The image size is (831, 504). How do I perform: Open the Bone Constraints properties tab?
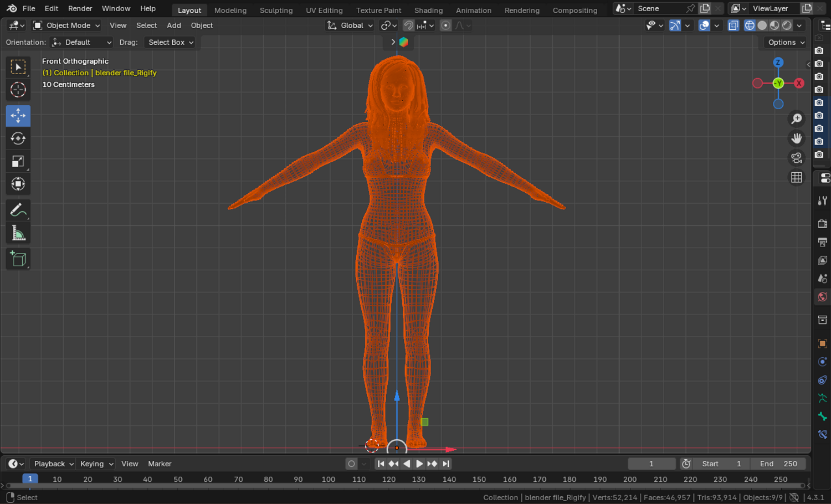pos(823,435)
